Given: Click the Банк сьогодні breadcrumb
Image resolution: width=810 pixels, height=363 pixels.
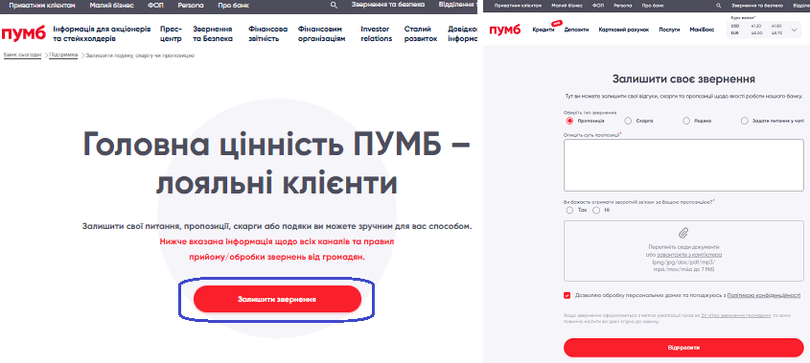Looking at the screenshot, I should 22,55.
